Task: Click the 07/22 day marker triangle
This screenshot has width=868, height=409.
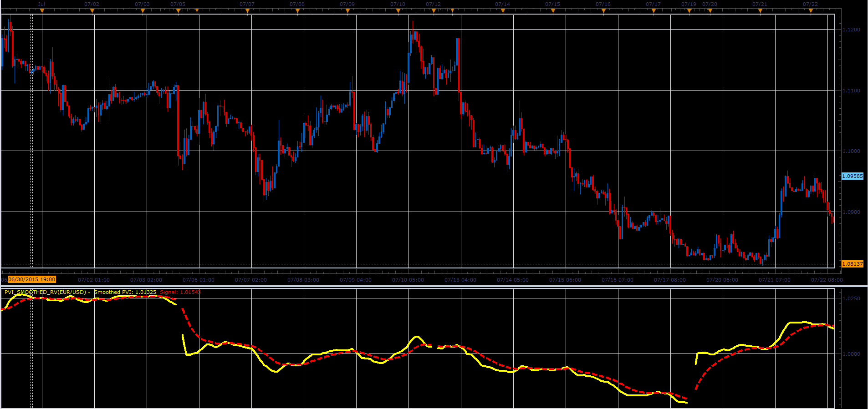Action: coord(811,11)
